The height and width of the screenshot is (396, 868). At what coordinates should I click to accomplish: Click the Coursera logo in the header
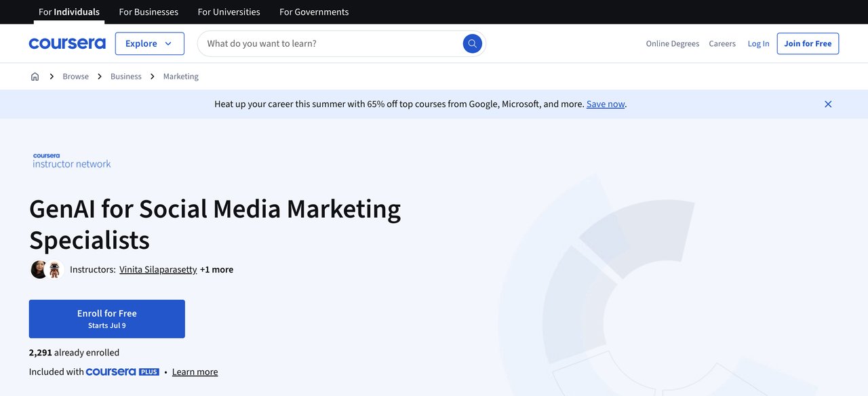point(66,43)
